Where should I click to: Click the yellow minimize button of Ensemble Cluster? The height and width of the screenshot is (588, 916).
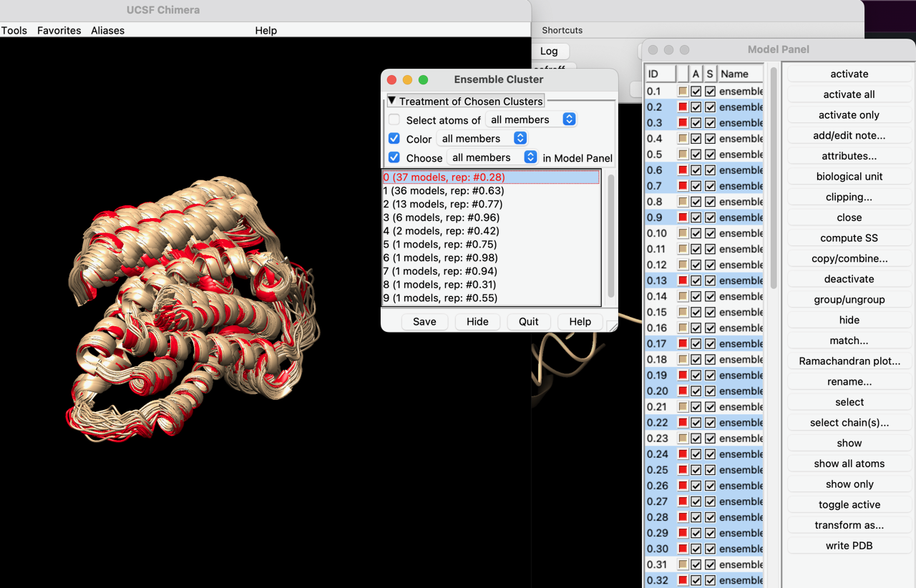(407, 79)
